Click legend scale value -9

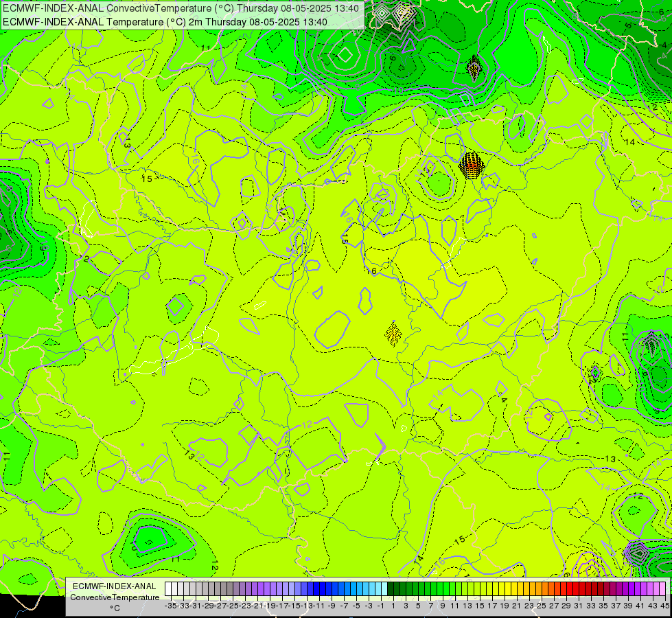click(x=332, y=606)
